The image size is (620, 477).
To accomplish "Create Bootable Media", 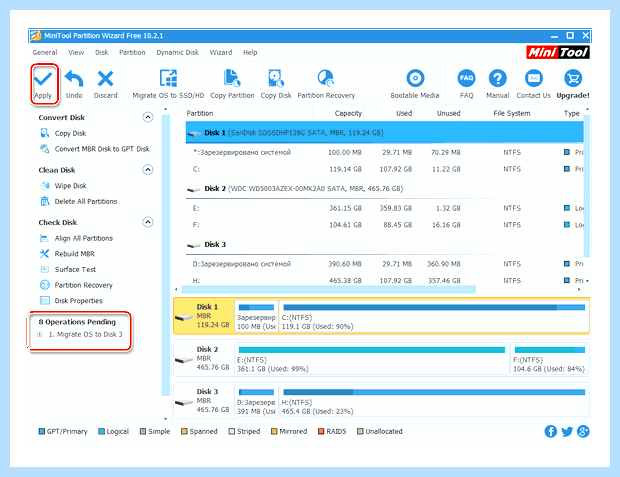I will (415, 84).
